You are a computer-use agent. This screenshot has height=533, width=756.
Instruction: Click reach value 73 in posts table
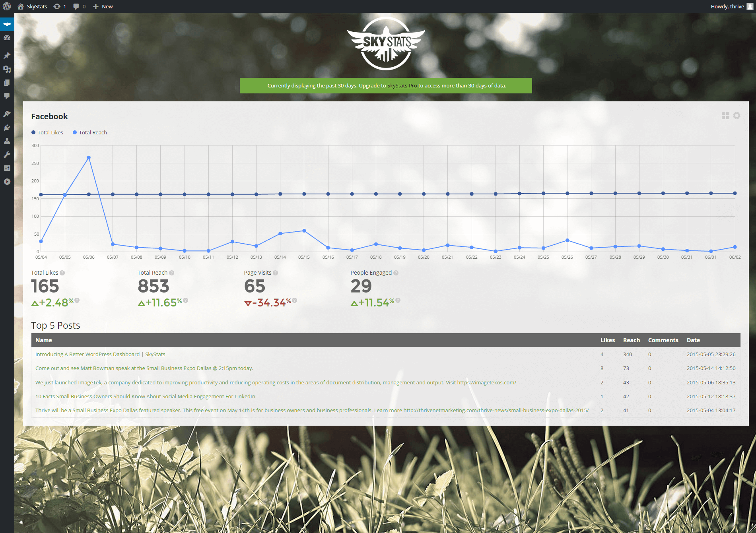pyautogui.click(x=626, y=368)
